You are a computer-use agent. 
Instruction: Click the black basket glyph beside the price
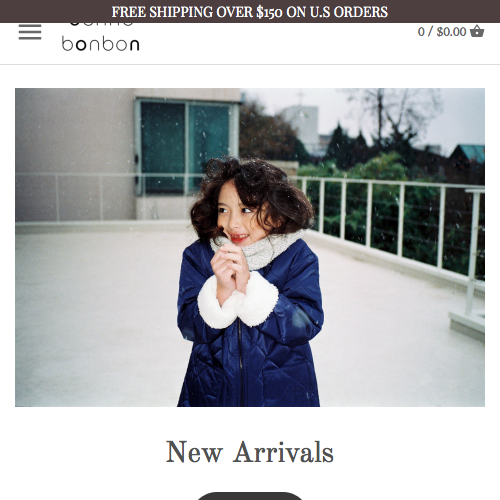477,31
